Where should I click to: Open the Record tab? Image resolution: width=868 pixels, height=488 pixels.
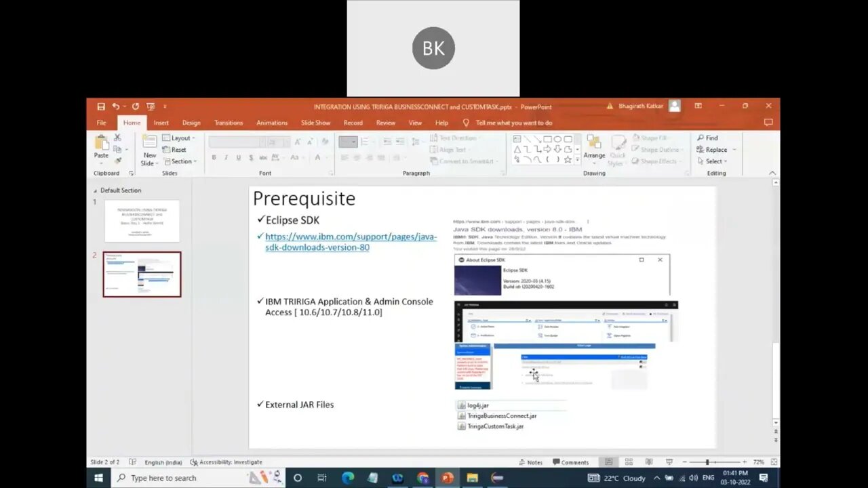(353, 123)
